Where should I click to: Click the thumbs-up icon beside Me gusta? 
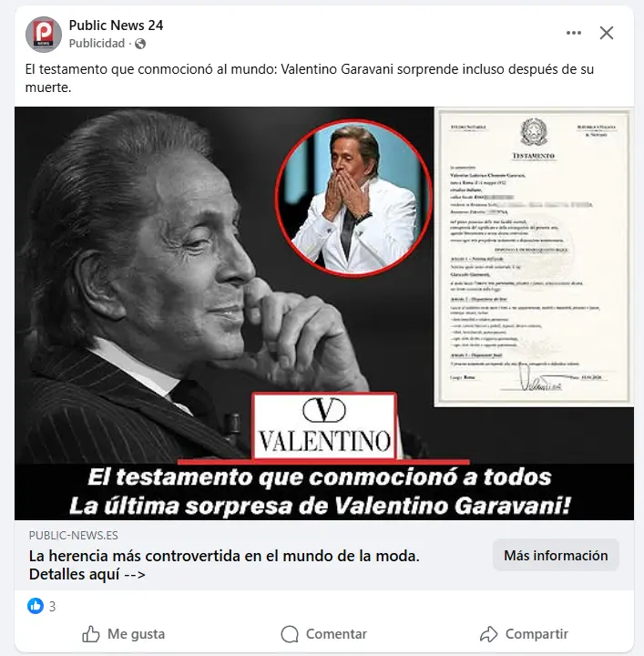click(91, 634)
